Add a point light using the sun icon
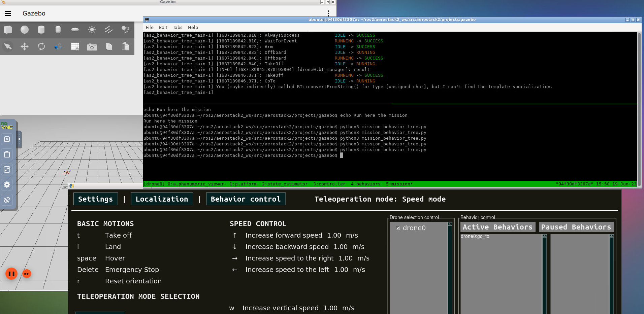Screen dimensions: 644x314 point(92,30)
